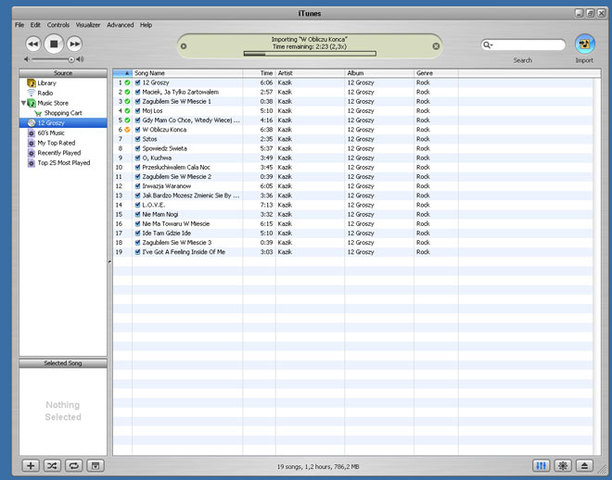Image resolution: width=612 pixels, height=480 pixels.
Task: Open the File menu
Action: point(19,25)
